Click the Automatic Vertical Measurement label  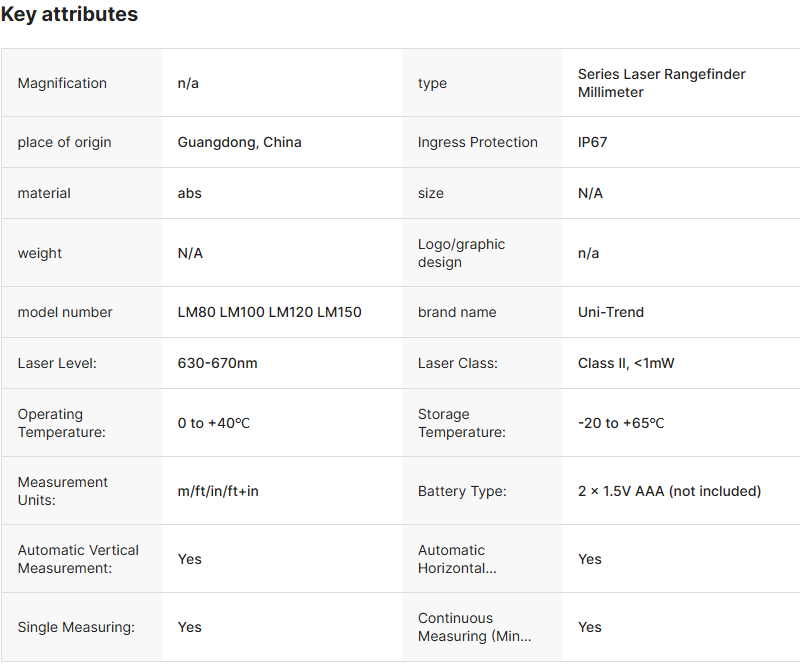[x=78, y=559]
